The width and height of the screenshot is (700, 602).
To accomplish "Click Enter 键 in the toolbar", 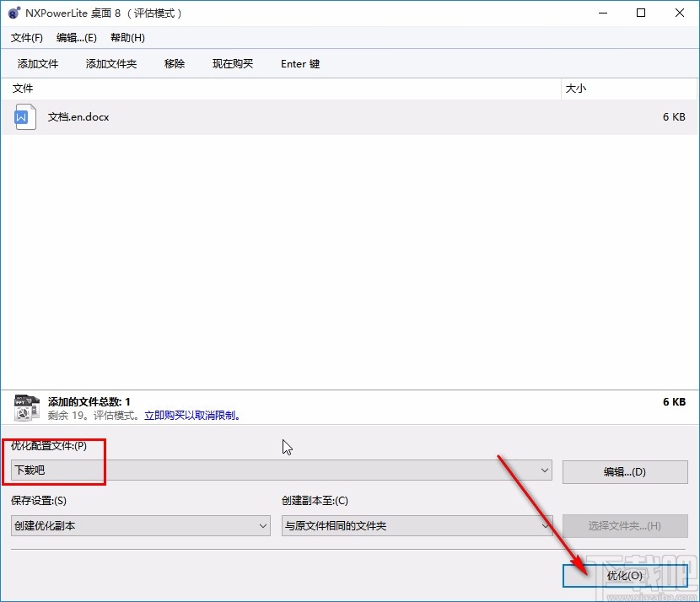I will click(300, 64).
